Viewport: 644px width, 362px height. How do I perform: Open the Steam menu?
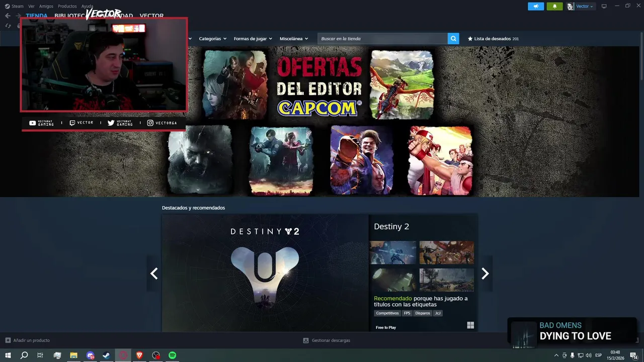[18, 6]
